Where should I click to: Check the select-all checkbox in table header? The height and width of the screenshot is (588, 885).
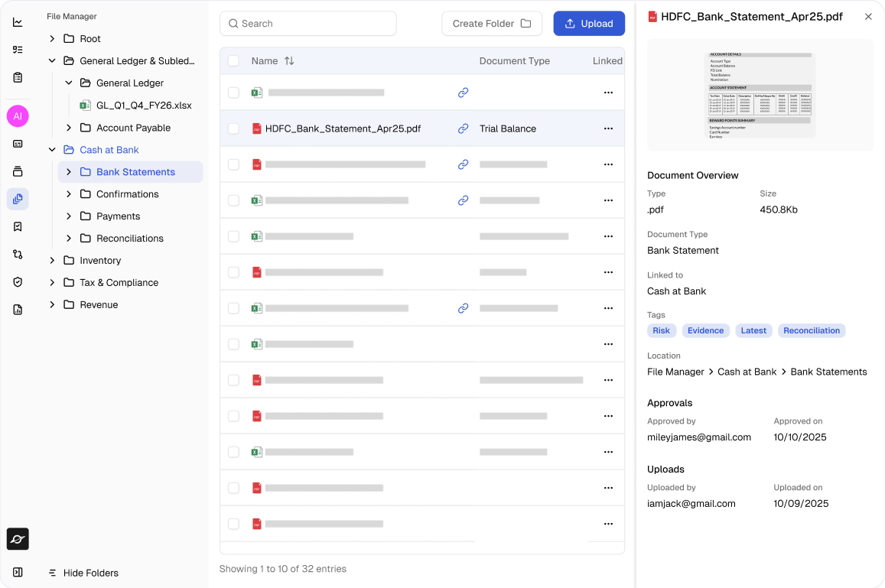233,60
